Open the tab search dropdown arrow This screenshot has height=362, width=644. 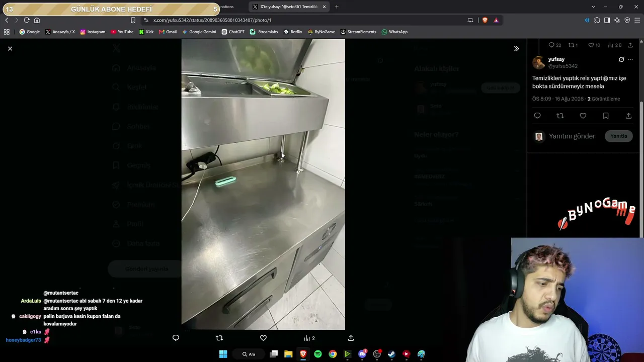tap(593, 7)
